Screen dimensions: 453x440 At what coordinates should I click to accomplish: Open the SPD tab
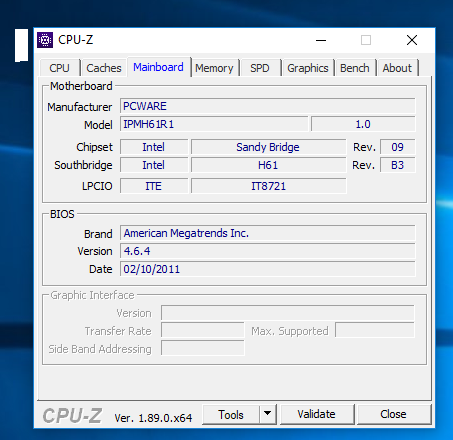tap(260, 68)
